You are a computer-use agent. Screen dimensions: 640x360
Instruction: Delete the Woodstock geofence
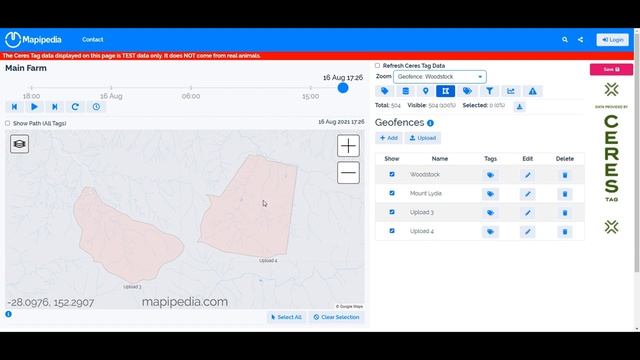[x=565, y=175]
